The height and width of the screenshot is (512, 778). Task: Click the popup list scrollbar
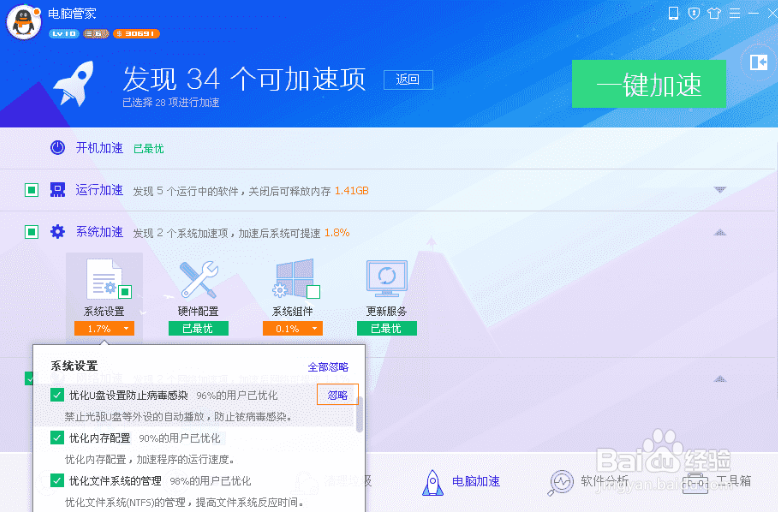pyautogui.click(x=360, y=414)
